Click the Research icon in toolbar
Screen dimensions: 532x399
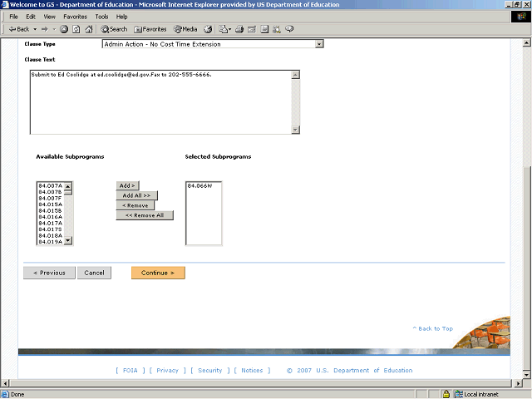coord(277,30)
